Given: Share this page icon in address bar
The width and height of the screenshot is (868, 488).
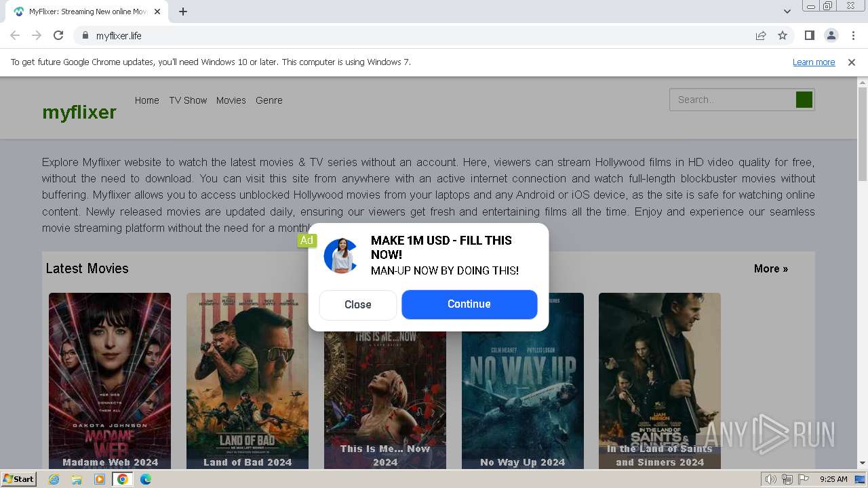Looking at the screenshot, I should [761, 35].
